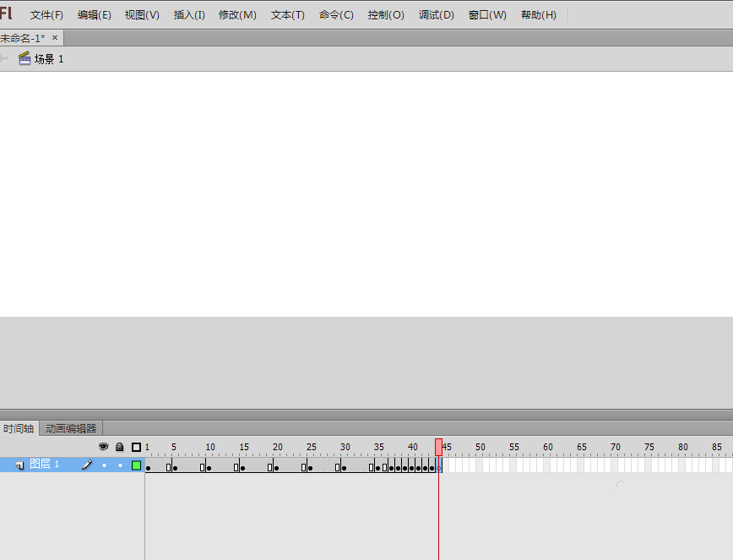Click frame 70 on timeline ruler

click(615, 448)
